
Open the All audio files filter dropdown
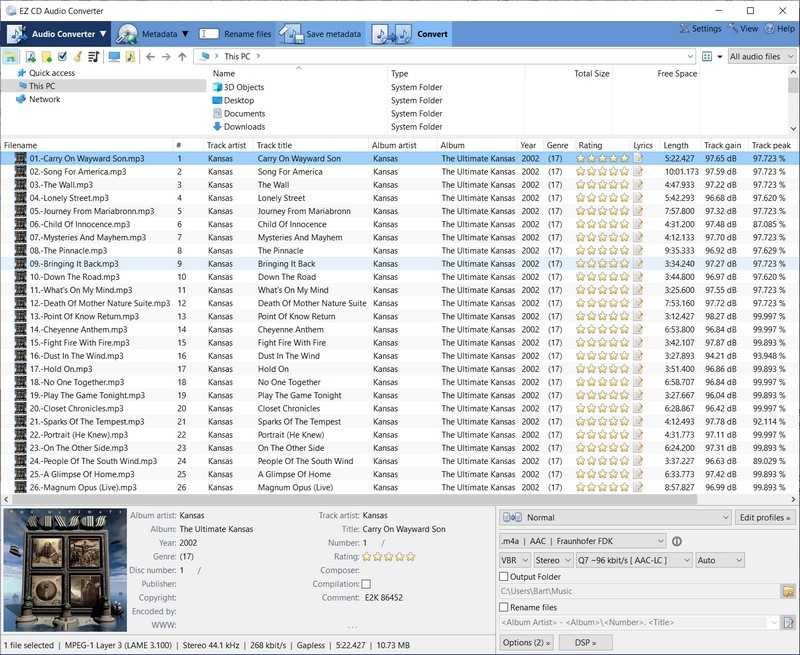(762, 57)
